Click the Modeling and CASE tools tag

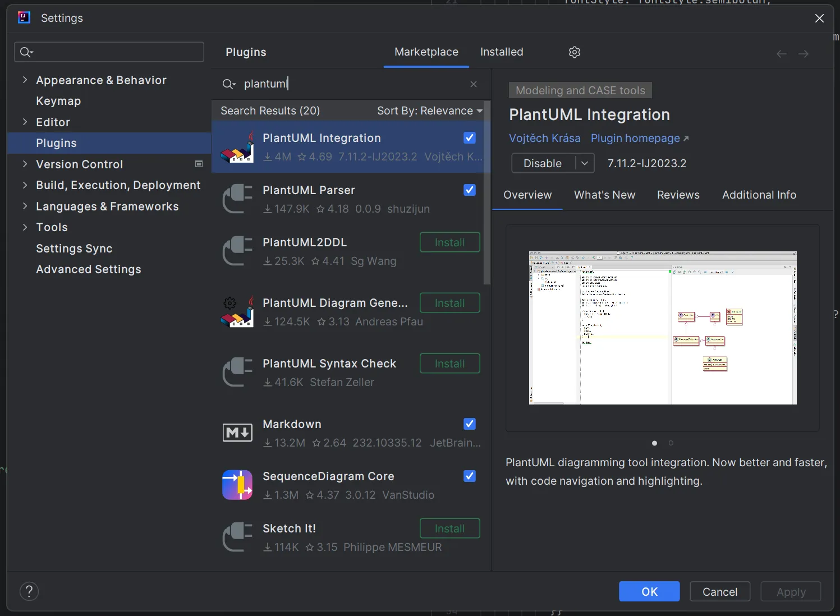(580, 90)
